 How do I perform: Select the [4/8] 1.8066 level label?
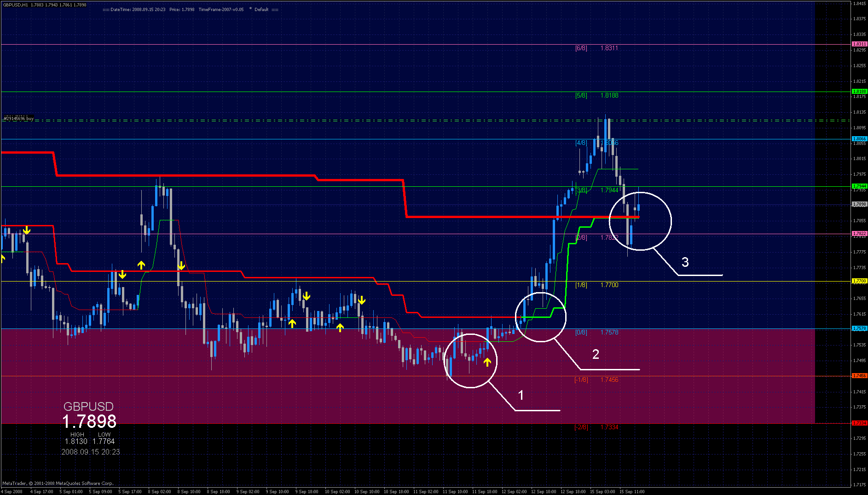[596, 143]
